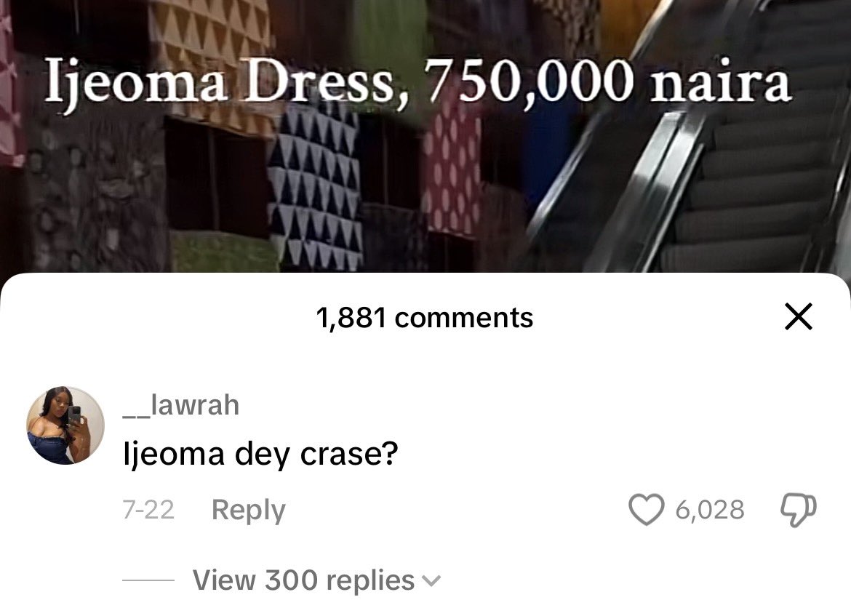Like the comment by __lawrah
Image resolution: width=851 pixels, height=616 pixels.
click(x=646, y=510)
